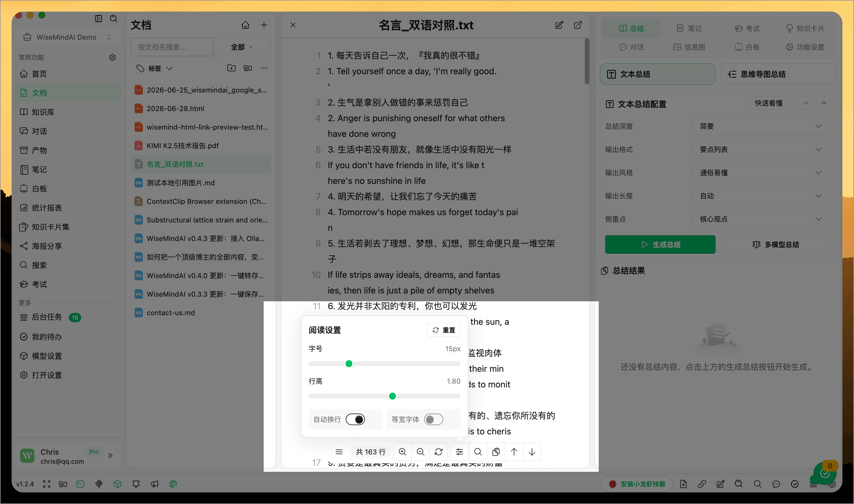The height and width of the screenshot is (504, 854).
Task: Open 后台任务 in the sidebar
Action: (x=68, y=317)
